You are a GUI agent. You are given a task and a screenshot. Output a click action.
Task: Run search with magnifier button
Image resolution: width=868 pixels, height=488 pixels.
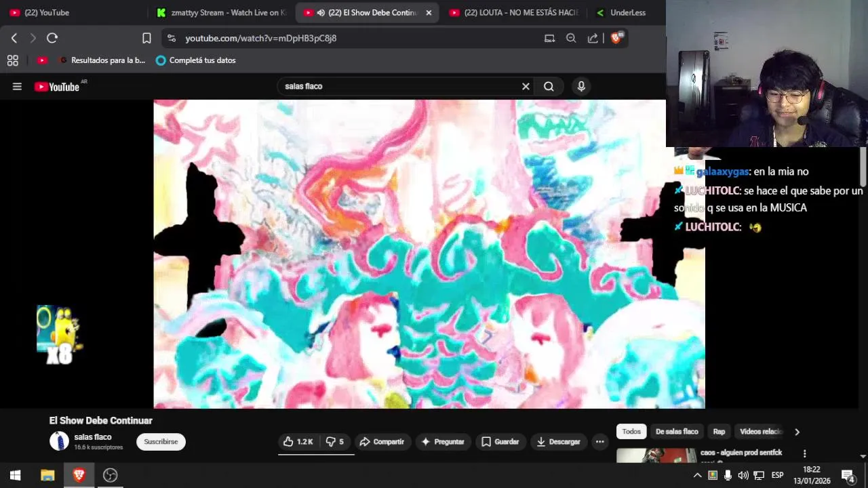click(549, 86)
